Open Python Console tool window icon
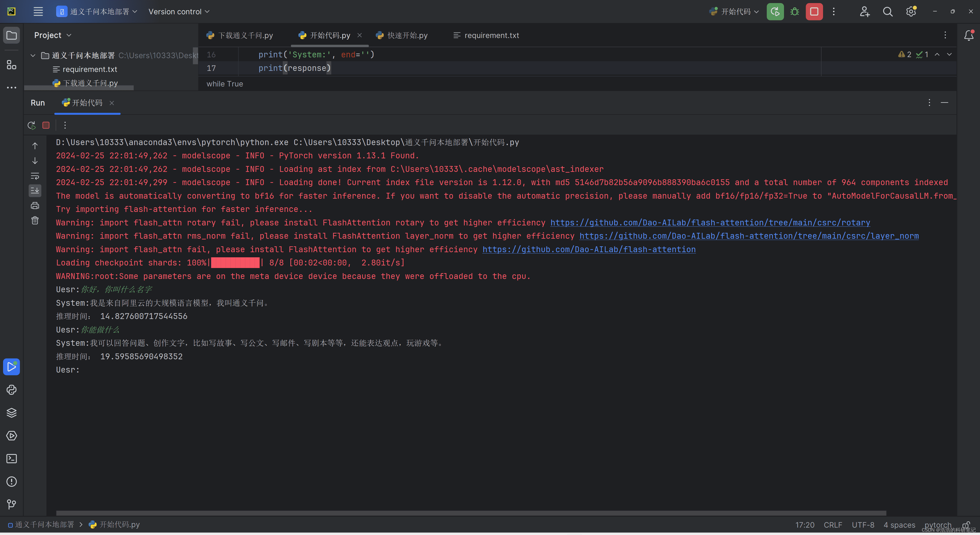Image resolution: width=980 pixels, height=535 pixels. [x=11, y=390]
